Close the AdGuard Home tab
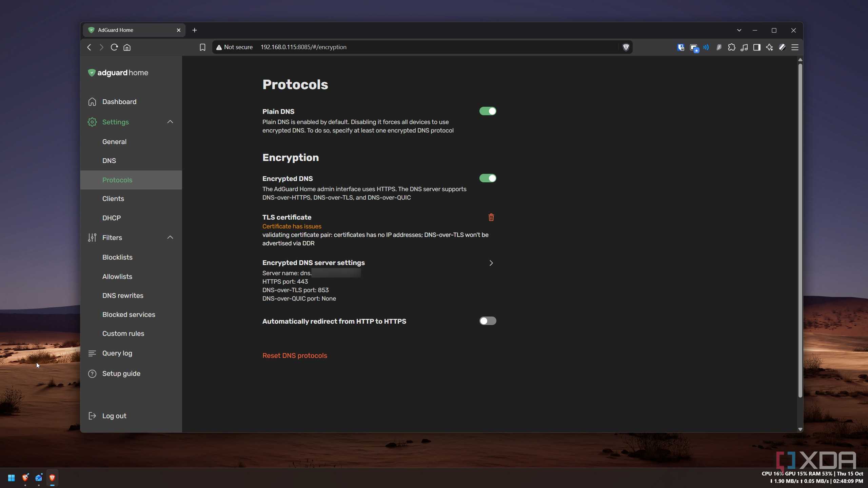 (179, 30)
